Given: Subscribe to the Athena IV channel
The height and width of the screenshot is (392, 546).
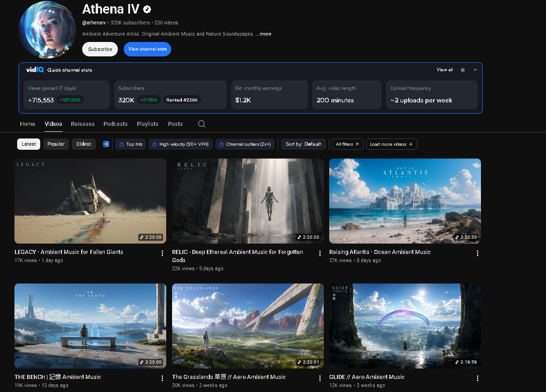Looking at the screenshot, I should [100, 49].
